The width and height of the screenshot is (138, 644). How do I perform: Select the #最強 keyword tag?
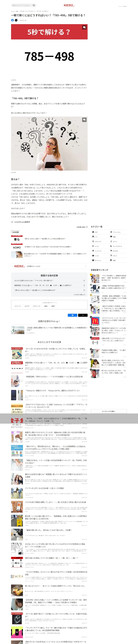pyautogui.click(x=46, y=306)
